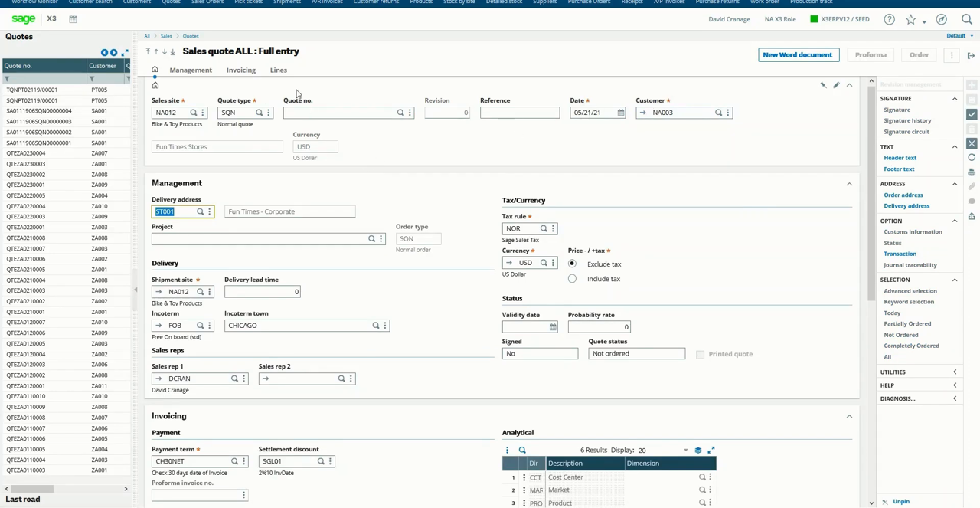Collapse the SELECTION section
Screen dimensions: 980x508
[955, 280]
